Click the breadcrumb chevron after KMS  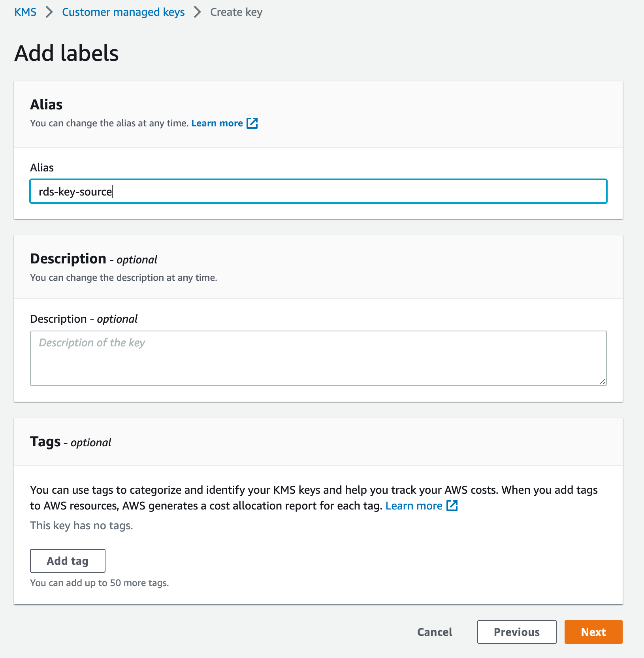click(49, 12)
